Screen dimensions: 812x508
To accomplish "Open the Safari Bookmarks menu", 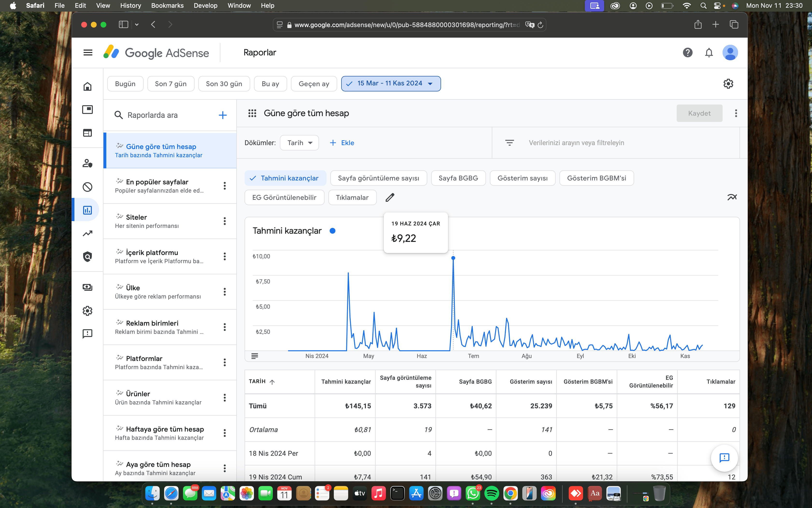I will (167, 5).
